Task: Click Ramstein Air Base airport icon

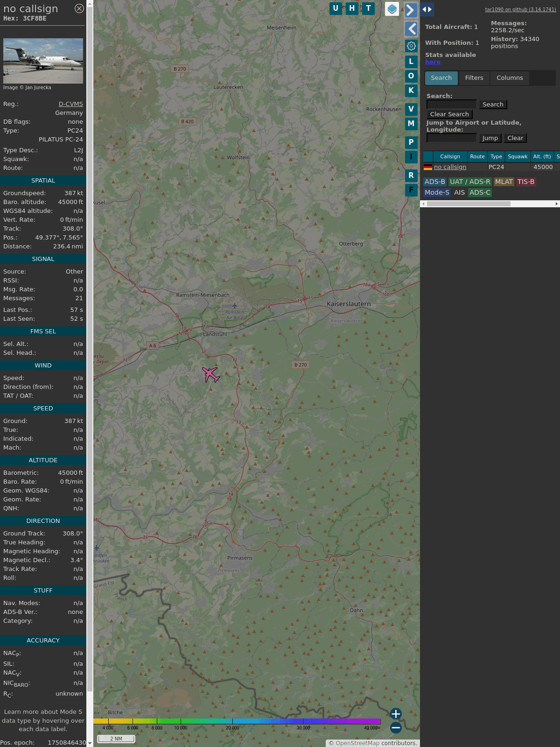Action: 235,306
